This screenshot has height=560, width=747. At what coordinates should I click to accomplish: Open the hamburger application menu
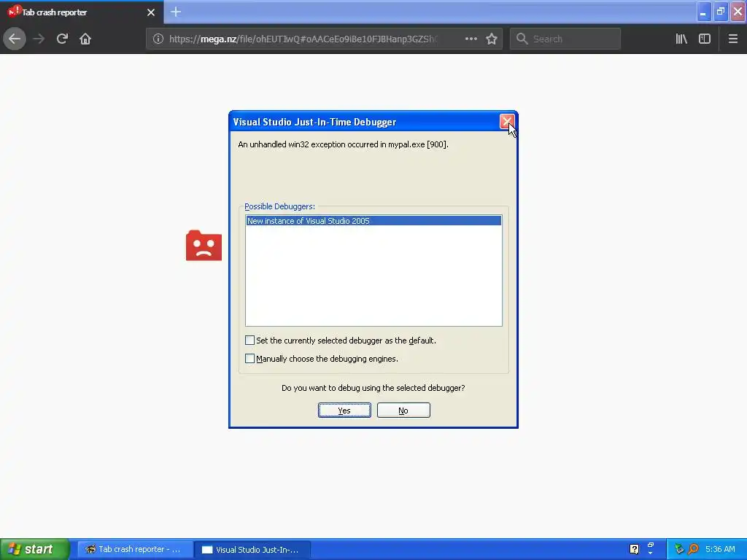tap(733, 39)
